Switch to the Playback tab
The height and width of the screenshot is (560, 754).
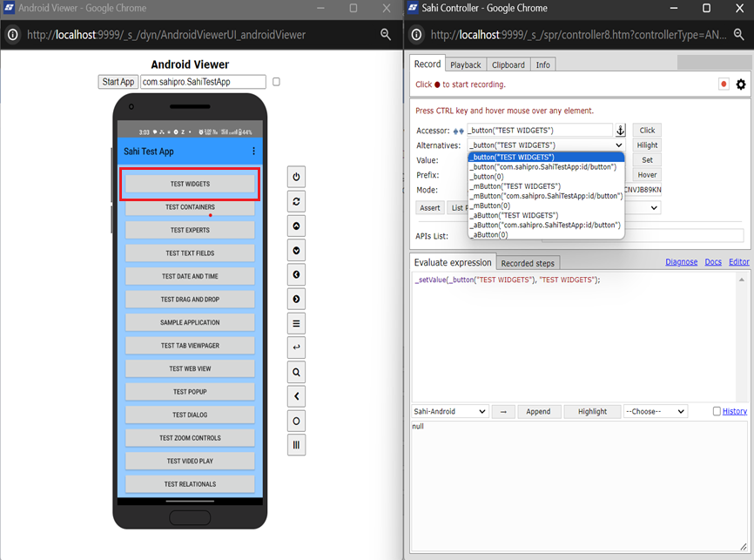tap(466, 64)
